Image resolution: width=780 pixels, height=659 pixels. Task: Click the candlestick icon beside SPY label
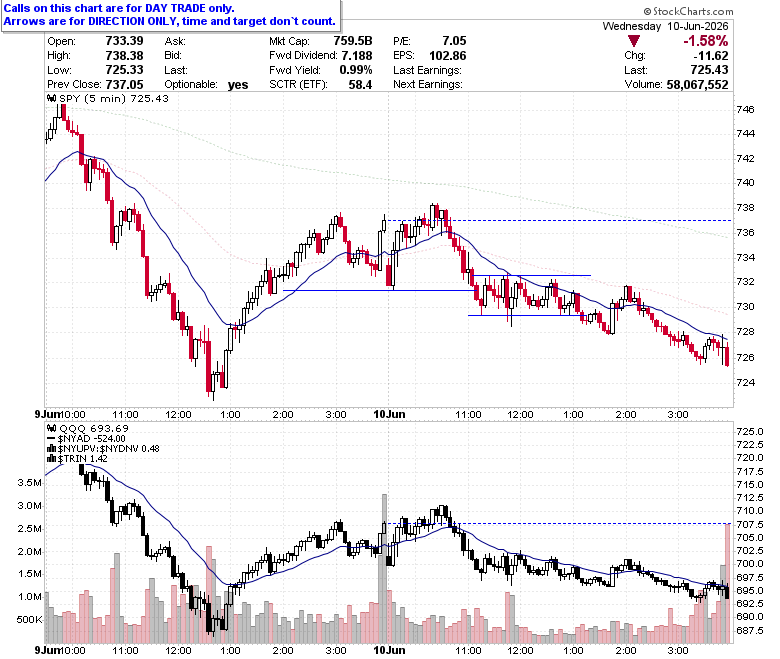[52, 98]
